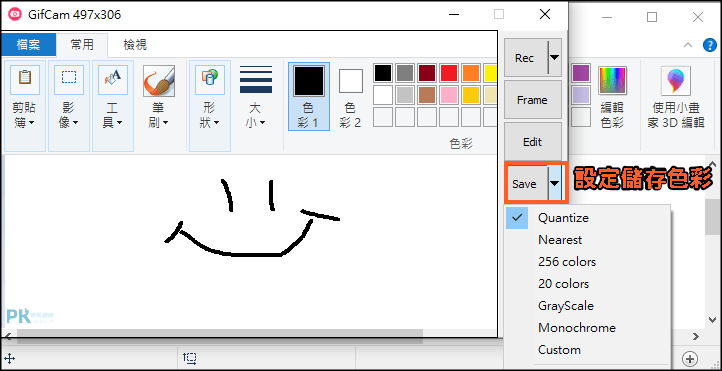Pick the black color swatch

point(383,73)
